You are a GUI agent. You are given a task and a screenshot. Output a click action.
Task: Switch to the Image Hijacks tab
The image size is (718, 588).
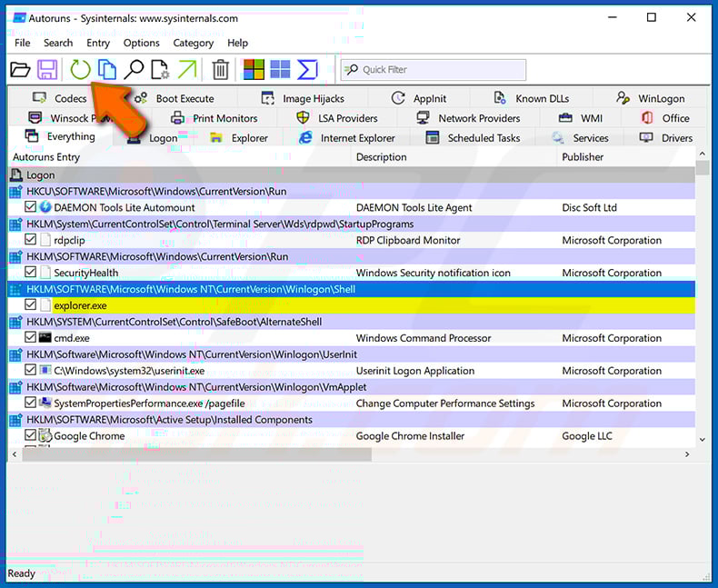tap(303, 98)
